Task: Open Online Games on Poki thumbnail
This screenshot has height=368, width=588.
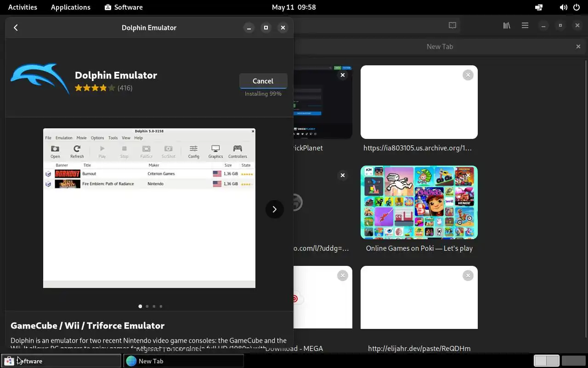Action: click(419, 202)
